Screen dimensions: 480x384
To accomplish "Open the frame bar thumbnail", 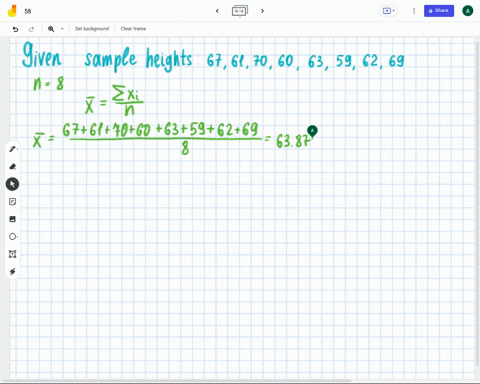I will 240,11.
